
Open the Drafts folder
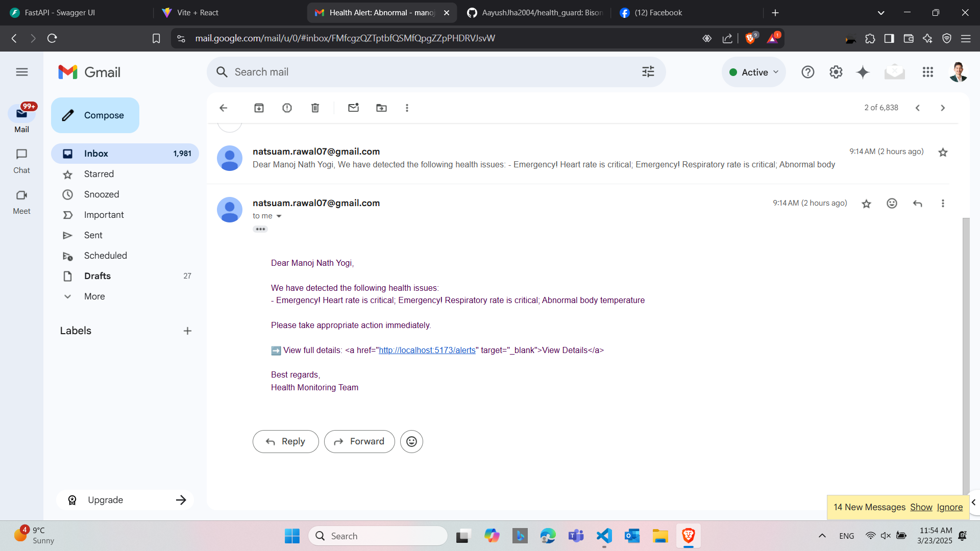pyautogui.click(x=97, y=276)
